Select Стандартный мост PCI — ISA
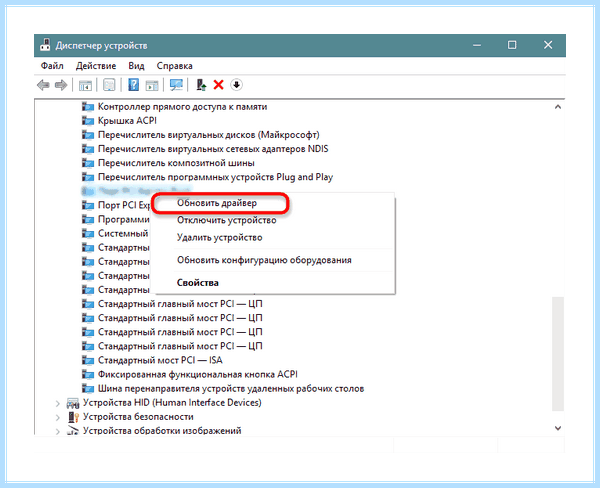Viewport: 600px width, 488px height. 160,360
